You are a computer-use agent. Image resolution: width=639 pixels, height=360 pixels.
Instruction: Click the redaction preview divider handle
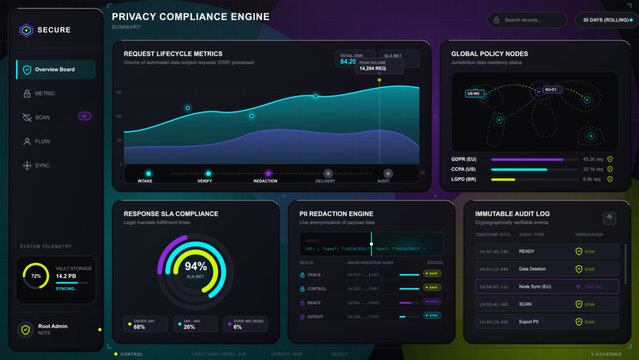point(371,244)
